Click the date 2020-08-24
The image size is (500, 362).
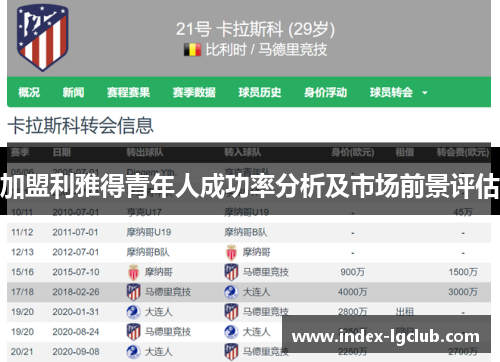76,332
